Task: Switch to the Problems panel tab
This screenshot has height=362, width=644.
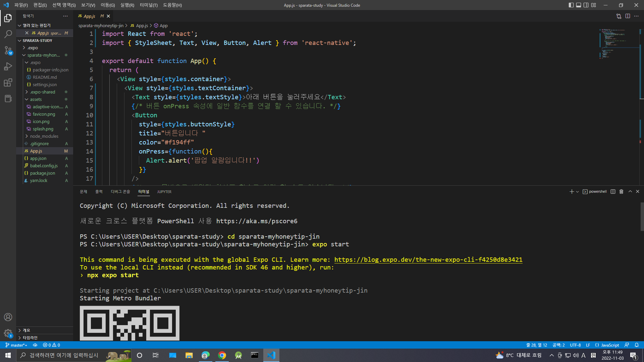Action: pos(84,192)
